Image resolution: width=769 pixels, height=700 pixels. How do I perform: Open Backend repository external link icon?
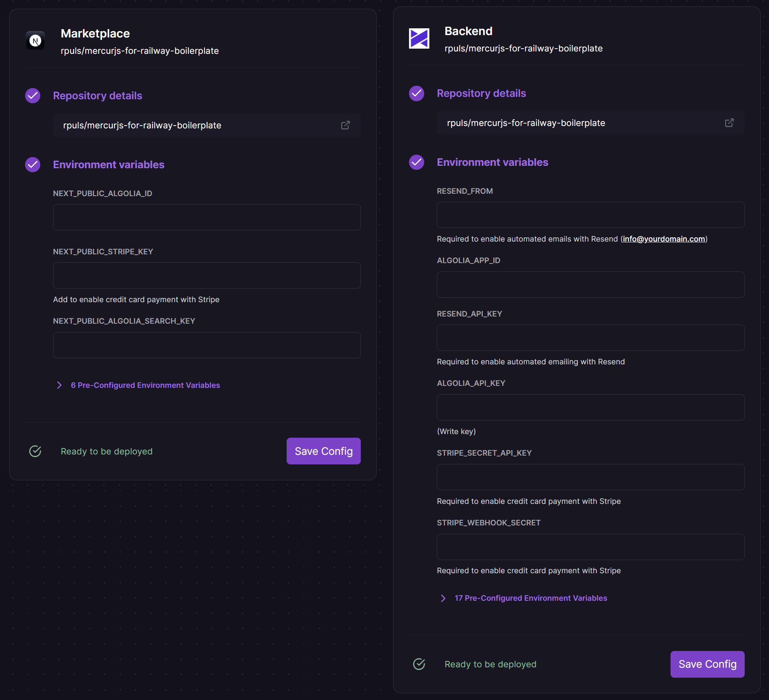[x=729, y=123]
